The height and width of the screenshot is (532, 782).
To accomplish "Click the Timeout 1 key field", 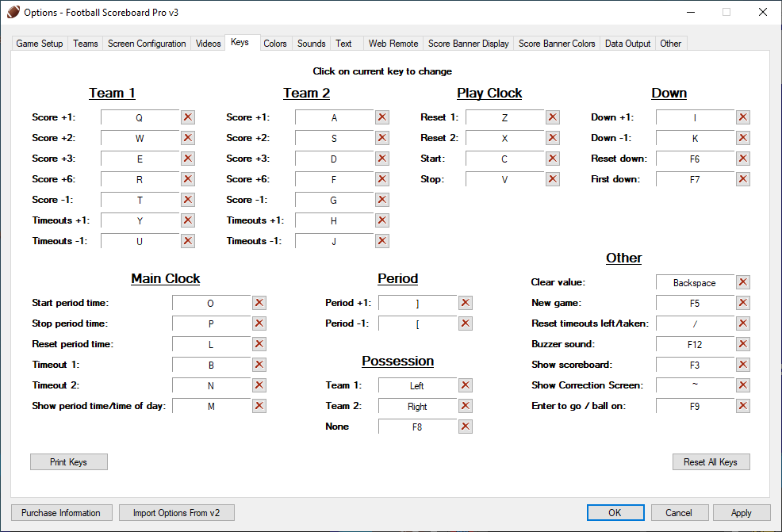I will 211,366.
